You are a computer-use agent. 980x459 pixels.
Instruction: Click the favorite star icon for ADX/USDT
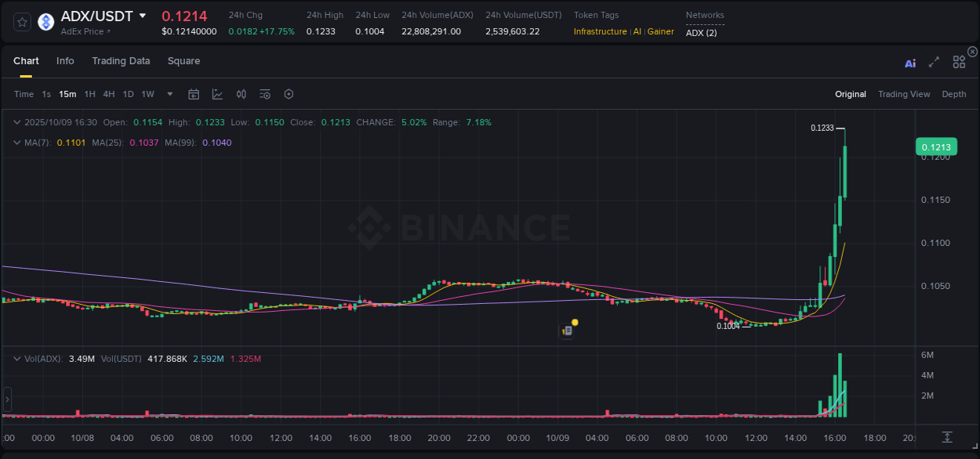click(21, 21)
